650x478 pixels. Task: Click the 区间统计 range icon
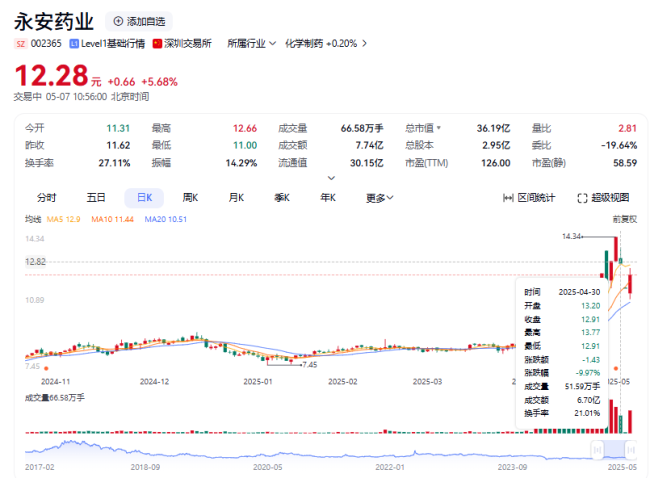[507, 198]
